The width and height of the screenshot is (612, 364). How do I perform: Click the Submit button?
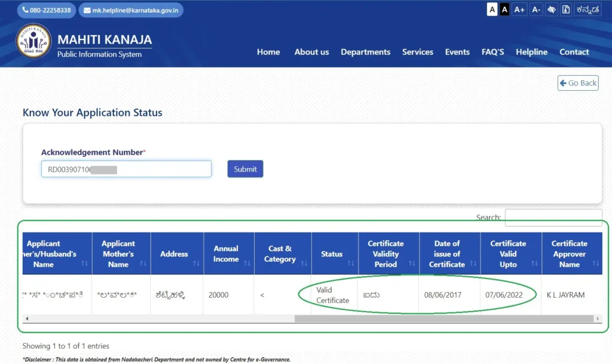point(245,169)
